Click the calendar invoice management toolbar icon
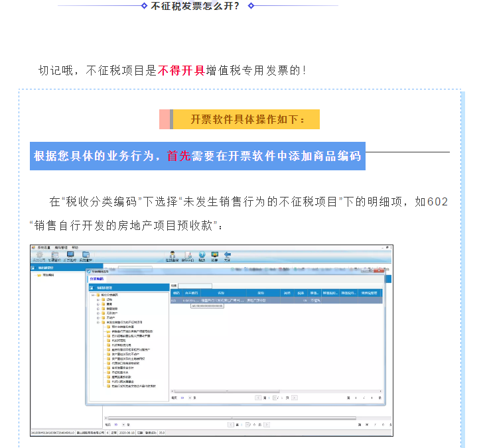 click(x=55, y=254)
